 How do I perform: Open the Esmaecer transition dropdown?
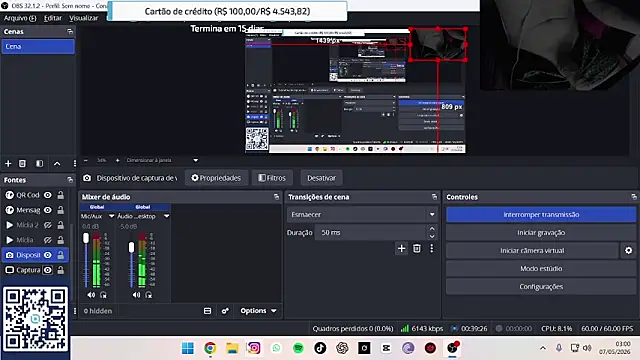[362, 214]
